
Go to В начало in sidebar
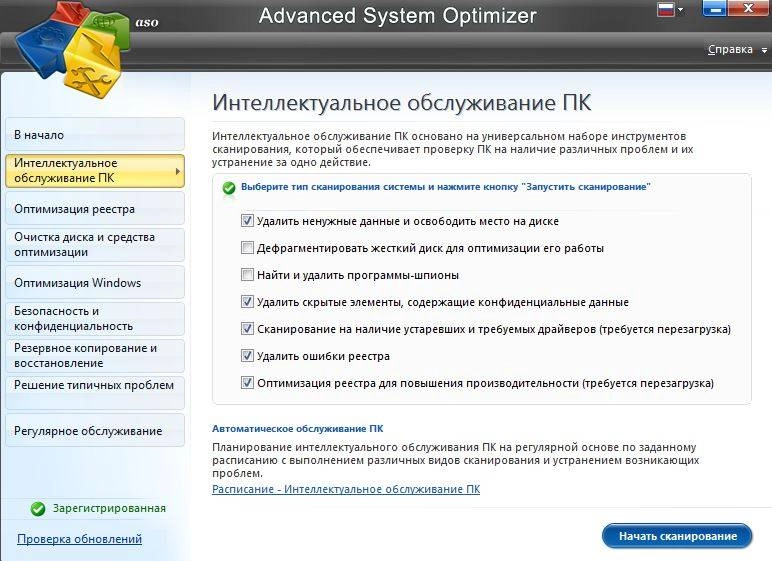pos(95,134)
